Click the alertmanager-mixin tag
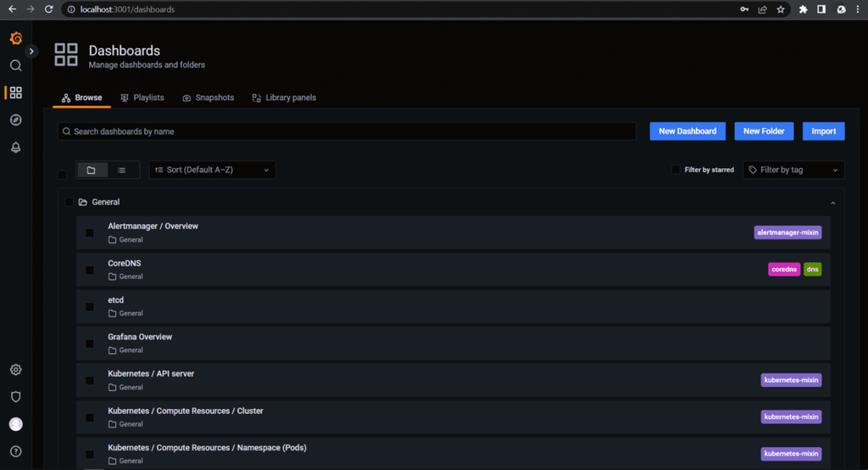 coord(787,232)
